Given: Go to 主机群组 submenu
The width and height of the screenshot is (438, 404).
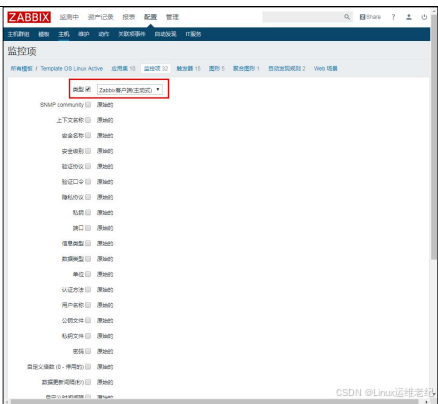Looking at the screenshot, I should pos(18,34).
